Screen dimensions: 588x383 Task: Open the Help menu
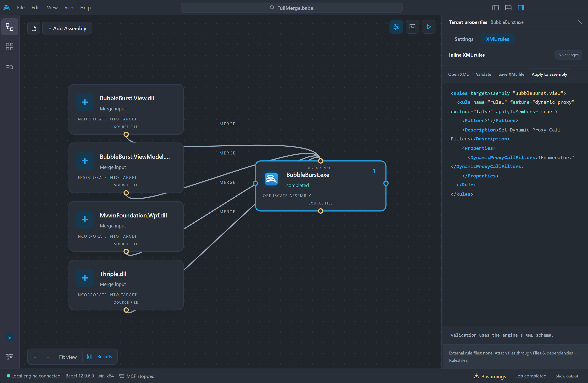pyautogui.click(x=85, y=8)
